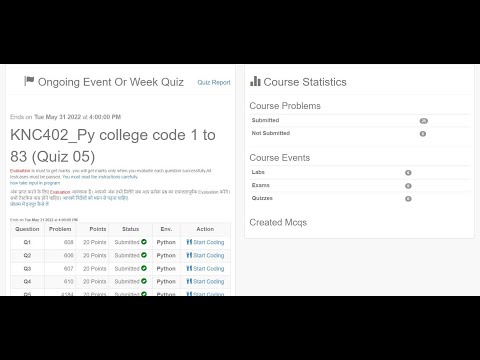Screen dimensions: 480x360
Task: Click the flag icon beside Ongoing Event heading
Action: 29,81
